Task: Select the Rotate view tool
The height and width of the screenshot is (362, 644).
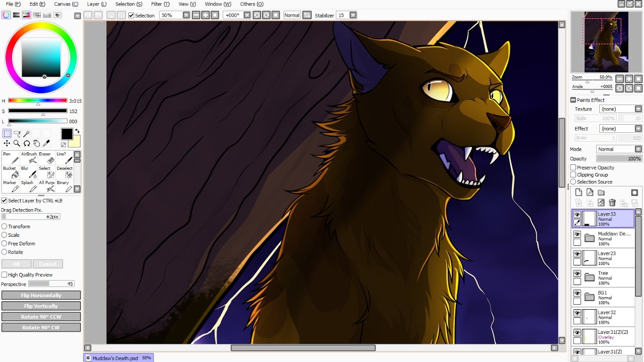Action: 27,143
